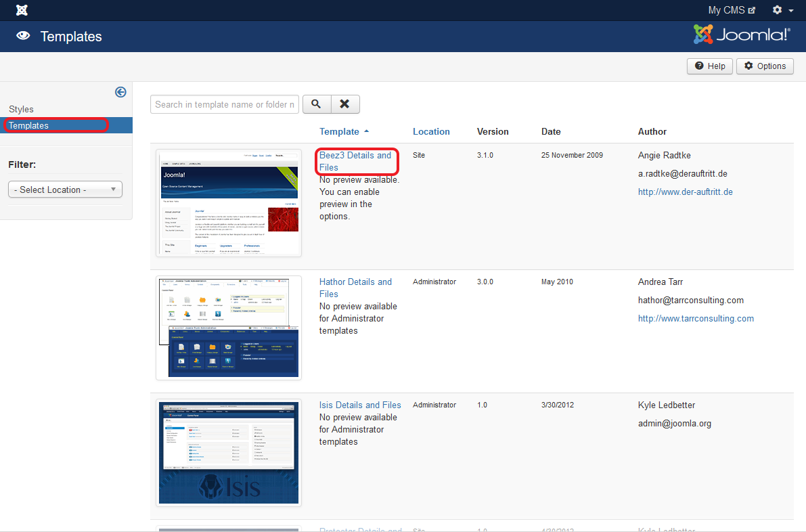Image resolution: width=806 pixels, height=532 pixels.
Task: Focus the template search field
Action: (225, 104)
